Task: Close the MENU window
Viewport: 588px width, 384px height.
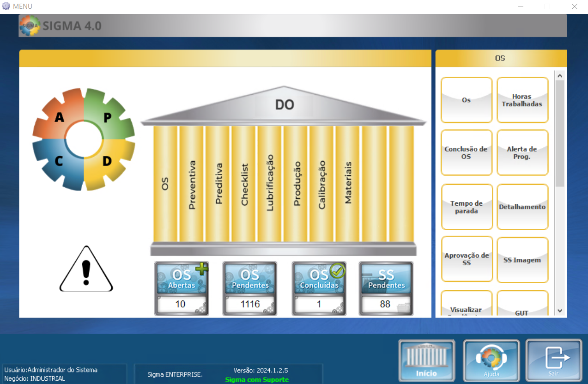Action: coord(575,6)
